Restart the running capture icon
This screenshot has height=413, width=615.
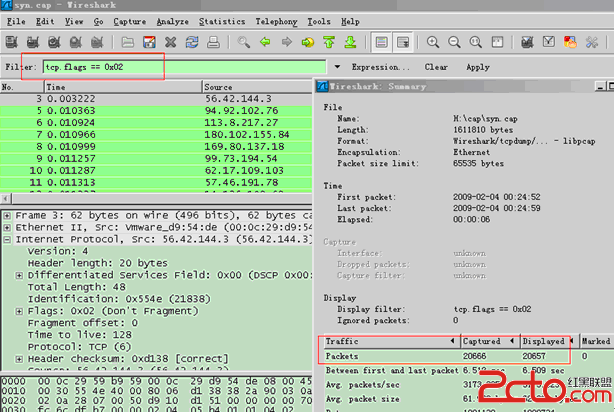[x=97, y=42]
